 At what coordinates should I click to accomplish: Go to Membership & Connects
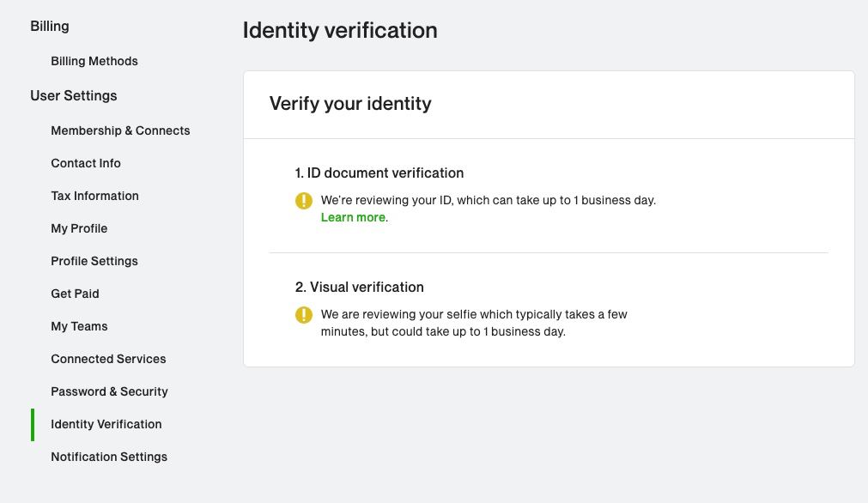pyautogui.click(x=120, y=130)
